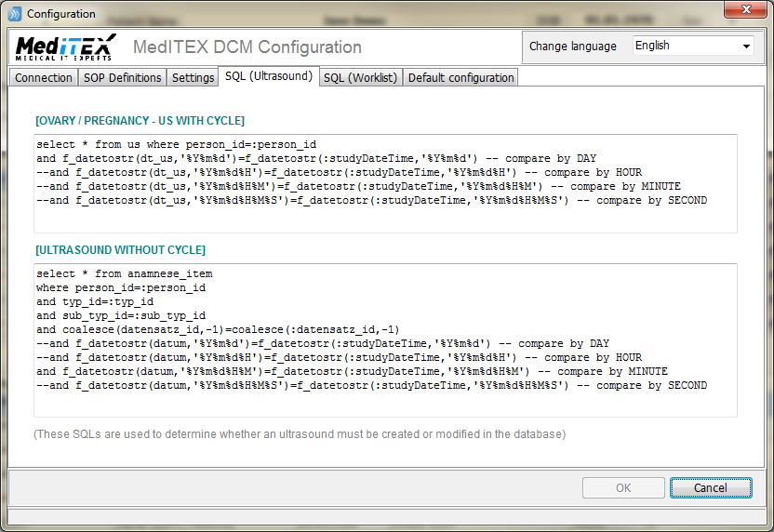Click the dt_us compare by HOUR line
The width and height of the screenshot is (774, 532).
[x=340, y=172]
